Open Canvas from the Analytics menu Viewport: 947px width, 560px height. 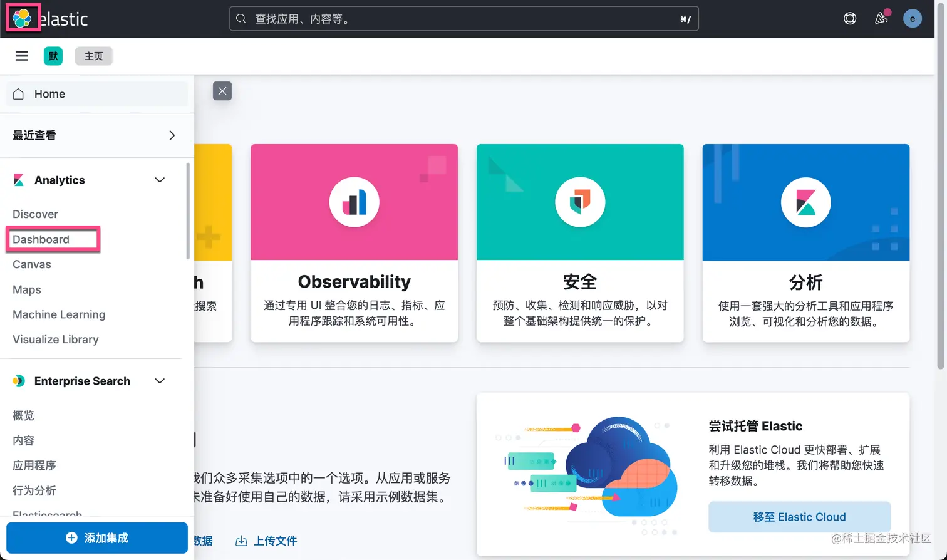(32, 264)
